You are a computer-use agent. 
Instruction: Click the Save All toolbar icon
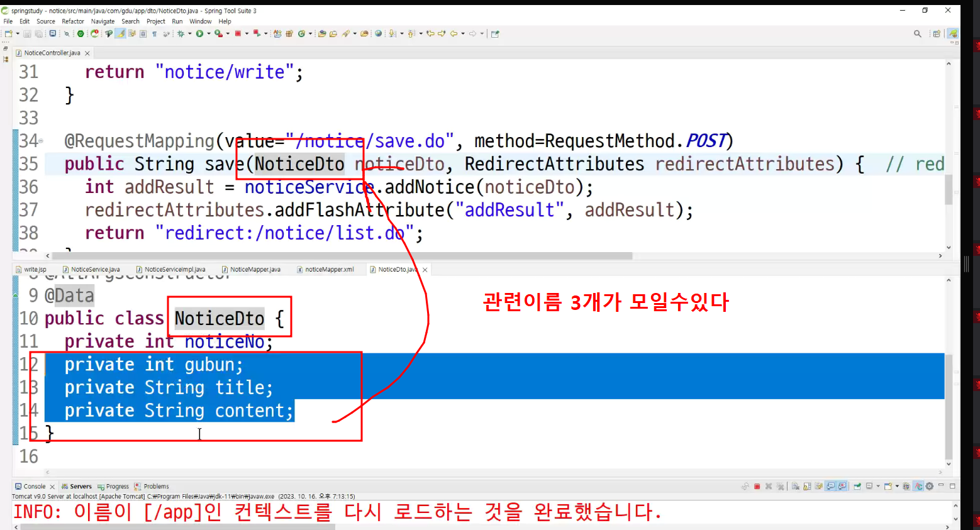point(38,34)
